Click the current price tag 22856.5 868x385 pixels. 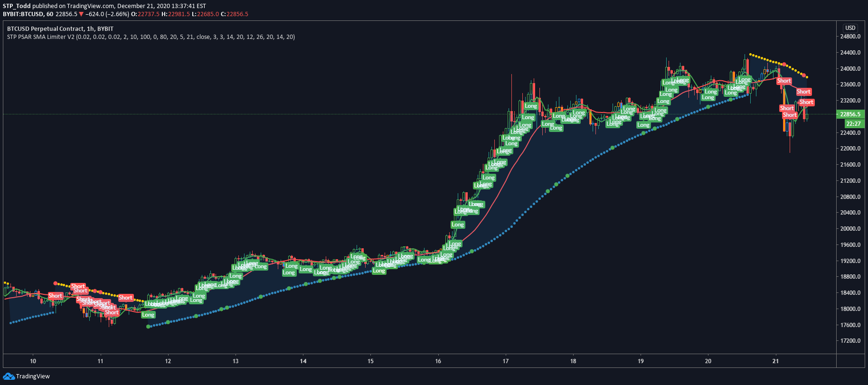[x=850, y=114]
